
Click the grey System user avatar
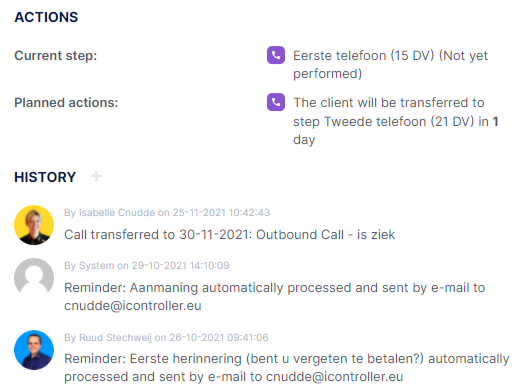(x=34, y=278)
